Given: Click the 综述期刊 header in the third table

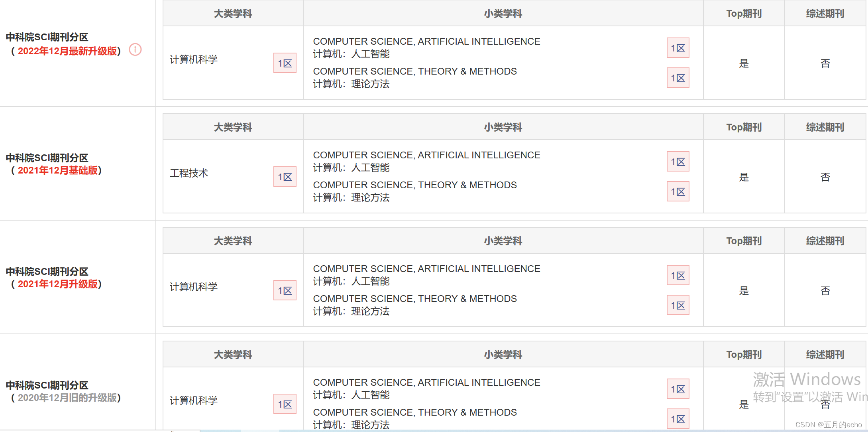Looking at the screenshot, I should click(825, 241).
